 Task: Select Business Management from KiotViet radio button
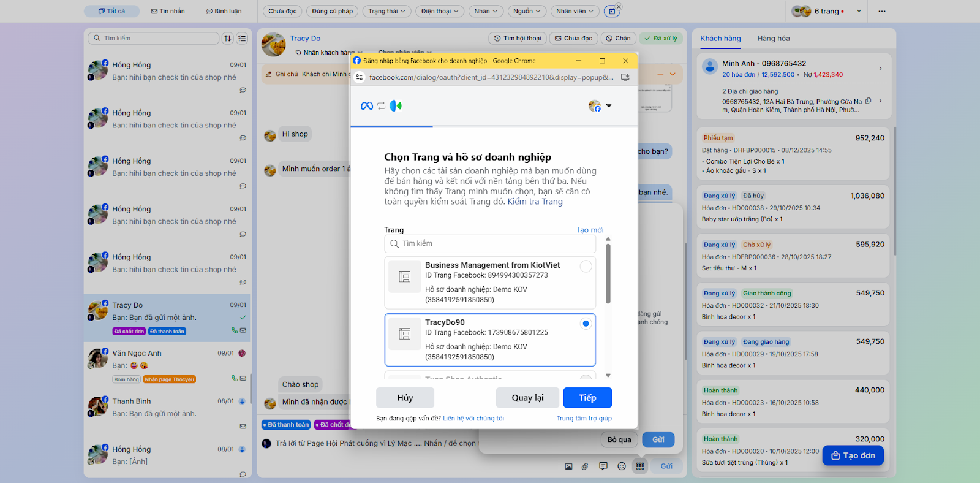[x=586, y=266]
